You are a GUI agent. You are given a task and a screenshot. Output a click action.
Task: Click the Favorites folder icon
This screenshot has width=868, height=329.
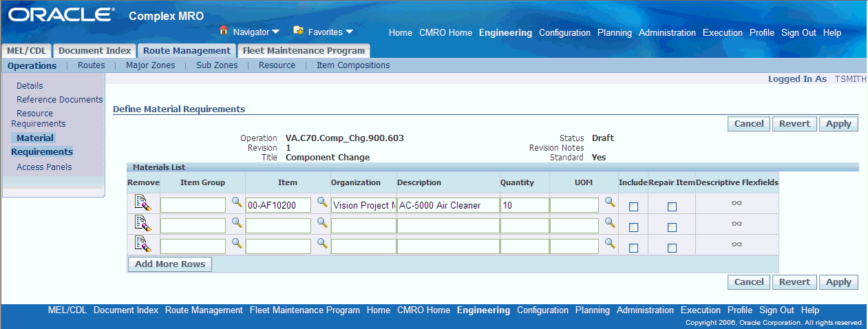click(298, 30)
